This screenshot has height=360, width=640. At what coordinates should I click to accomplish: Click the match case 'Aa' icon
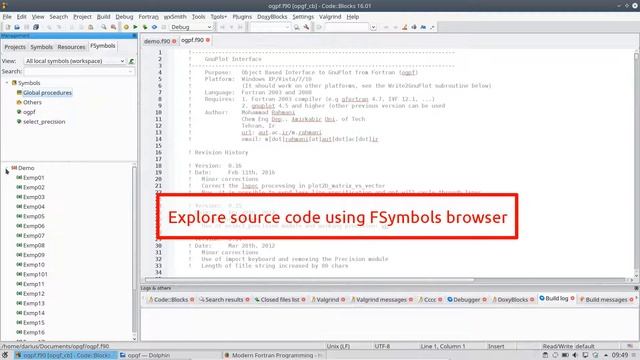coord(423,27)
